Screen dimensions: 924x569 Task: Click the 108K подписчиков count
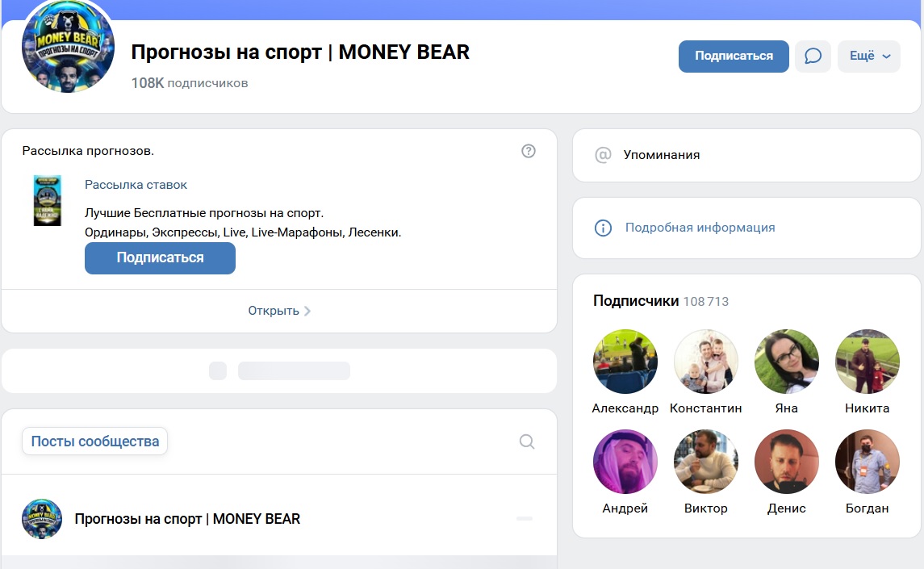(189, 83)
